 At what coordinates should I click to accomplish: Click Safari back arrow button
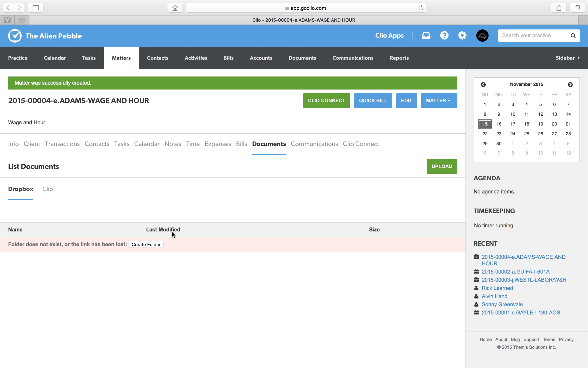coord(8,8)
